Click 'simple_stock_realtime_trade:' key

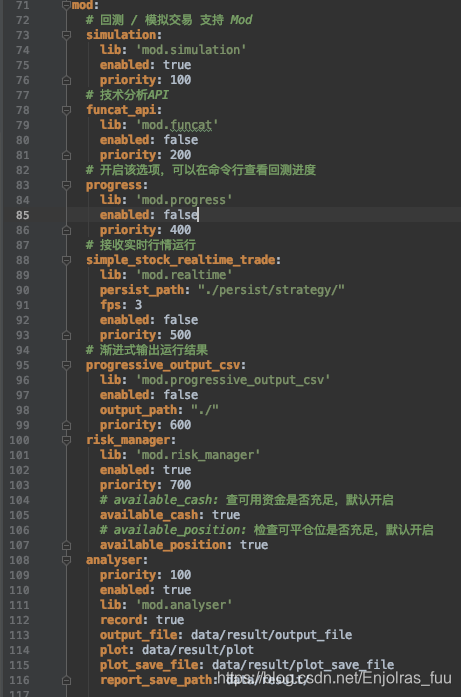tap(183, 260)
